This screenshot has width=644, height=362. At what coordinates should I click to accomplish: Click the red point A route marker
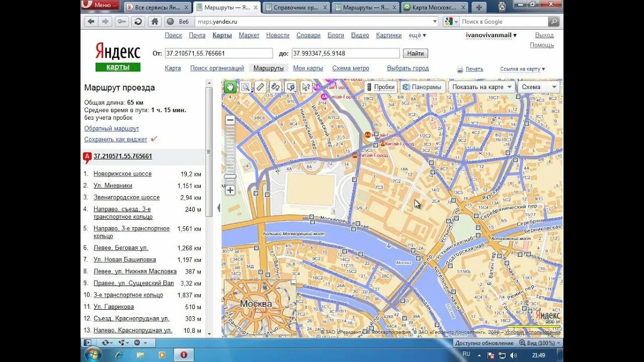87,158
